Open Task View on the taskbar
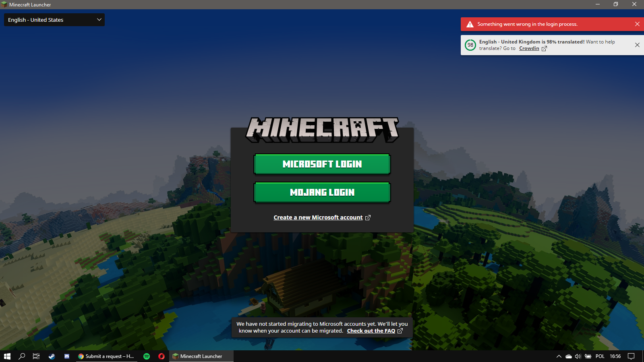Screen dimensions: 644x362 pyautogui.click(x=36, y=356)
